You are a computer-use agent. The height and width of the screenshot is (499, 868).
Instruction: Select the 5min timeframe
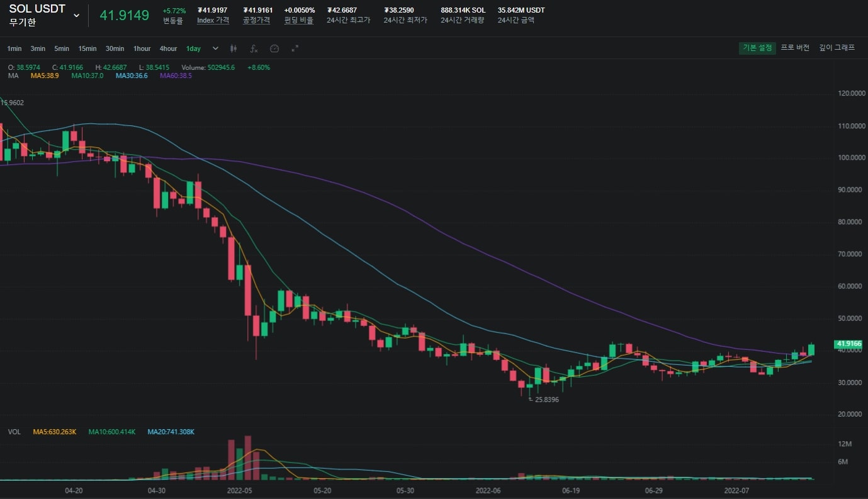(62, 48)
